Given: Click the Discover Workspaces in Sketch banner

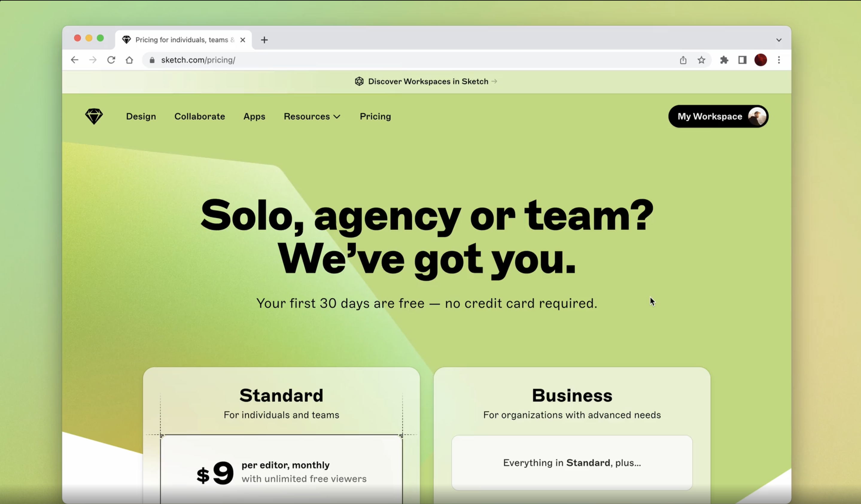Looking at the screenshot, I should coord(428,81).
